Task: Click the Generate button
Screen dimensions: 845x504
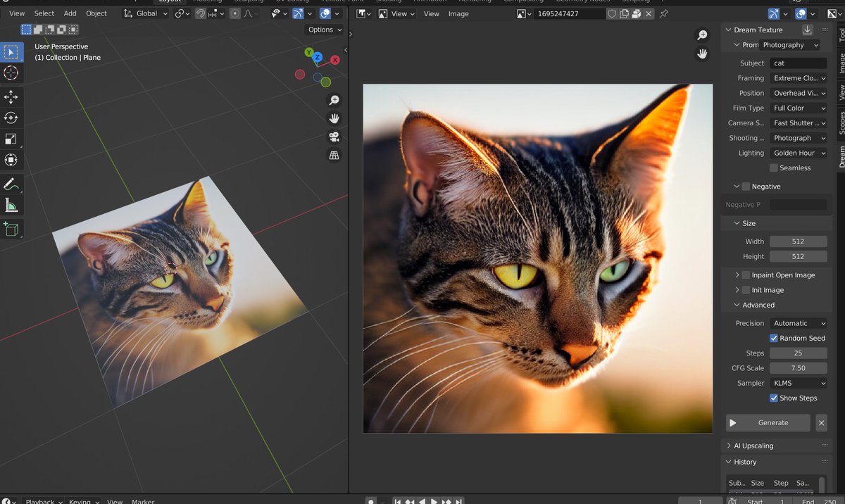Action: [x=768, y=423]
